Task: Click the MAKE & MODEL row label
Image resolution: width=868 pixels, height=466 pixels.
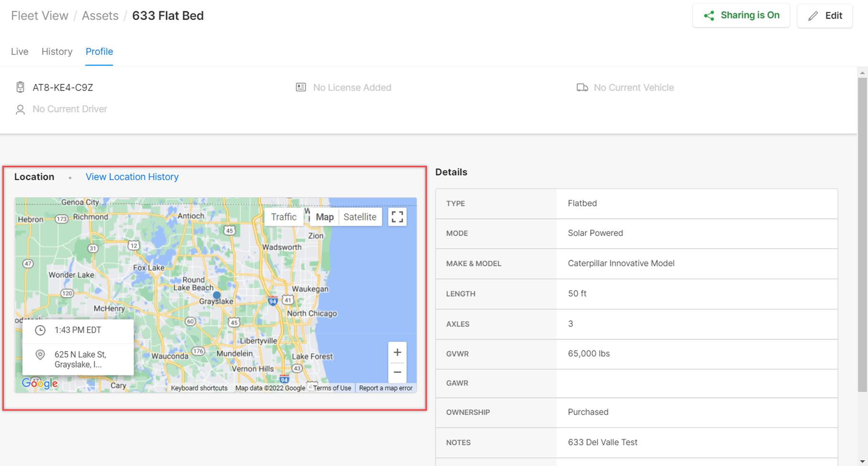Action: 474,263
